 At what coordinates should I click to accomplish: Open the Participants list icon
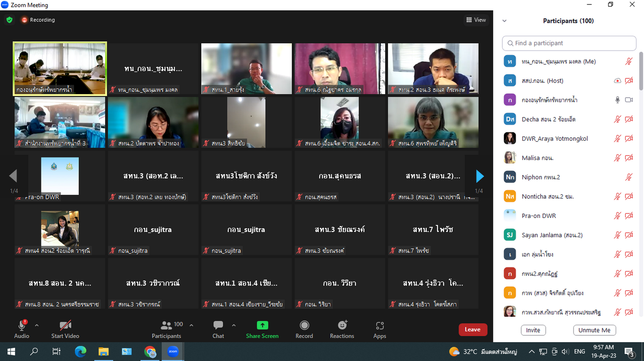pos(166,325)
